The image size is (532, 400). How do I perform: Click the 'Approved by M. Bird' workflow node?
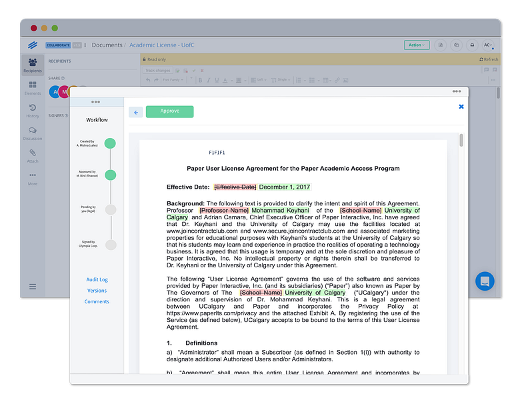point(110,175)
